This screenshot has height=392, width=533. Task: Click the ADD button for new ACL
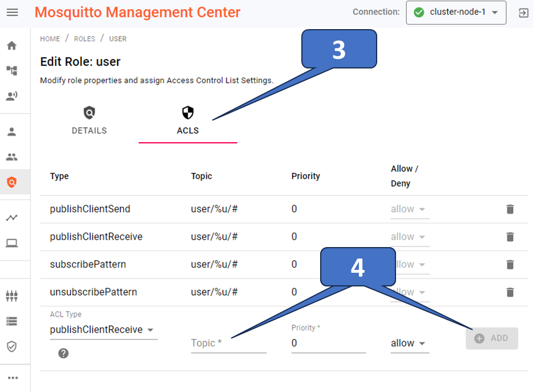coord(492,338)
